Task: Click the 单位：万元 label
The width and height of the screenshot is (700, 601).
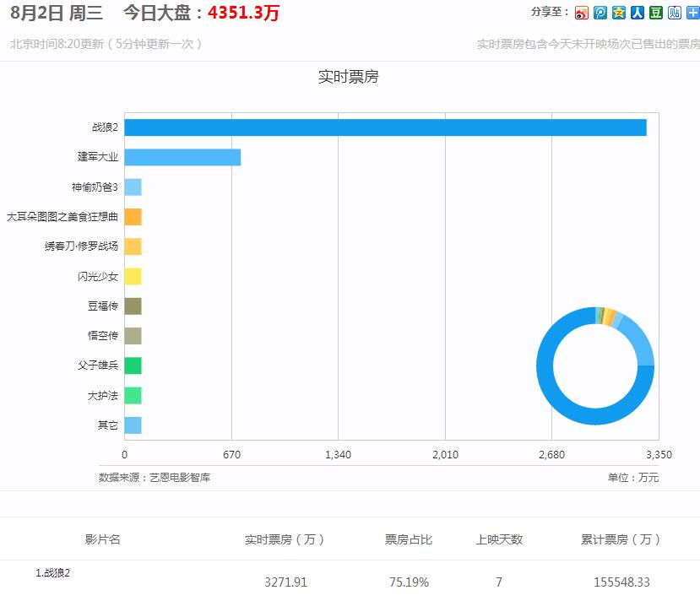Action: coord(633,478)
